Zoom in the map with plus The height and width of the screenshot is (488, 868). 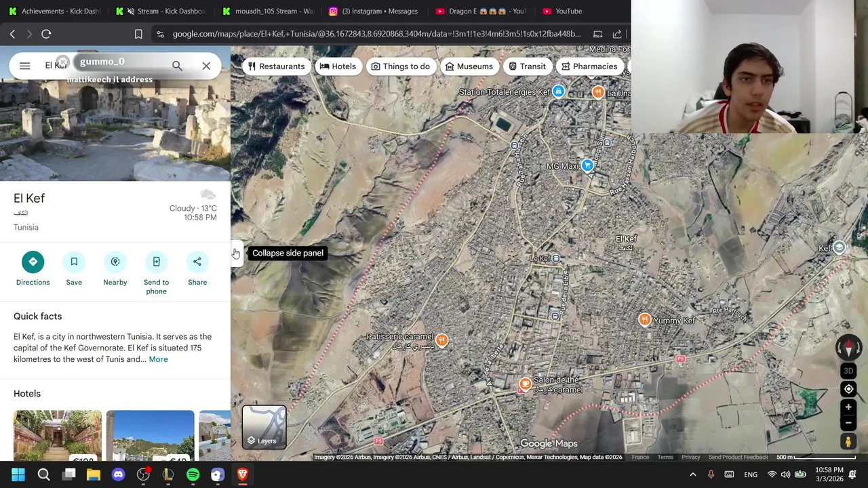(848, 407)
